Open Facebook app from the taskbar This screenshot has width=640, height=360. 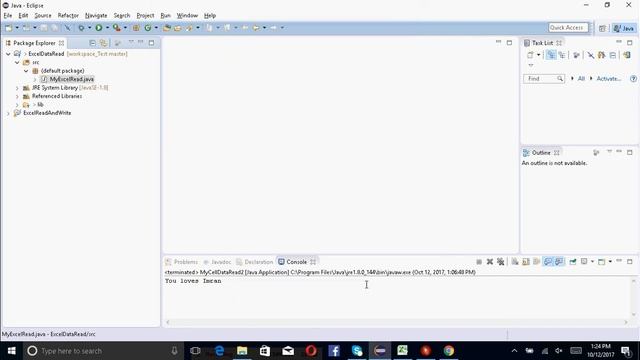click(334, 351)
